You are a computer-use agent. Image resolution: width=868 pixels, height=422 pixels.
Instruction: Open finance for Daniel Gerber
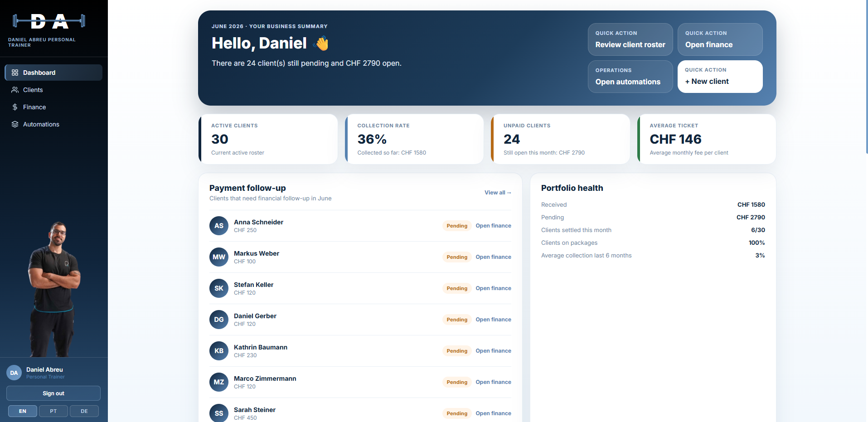(493, 320)
